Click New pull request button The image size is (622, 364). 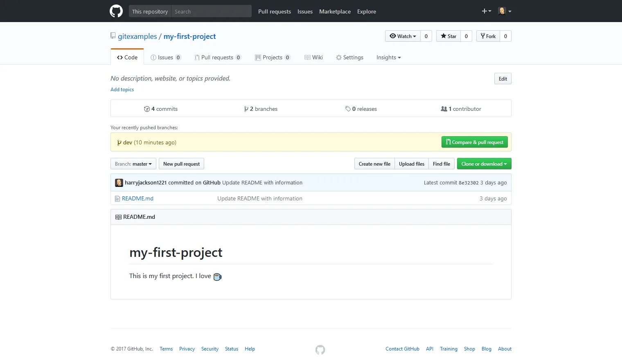(181, 164)
